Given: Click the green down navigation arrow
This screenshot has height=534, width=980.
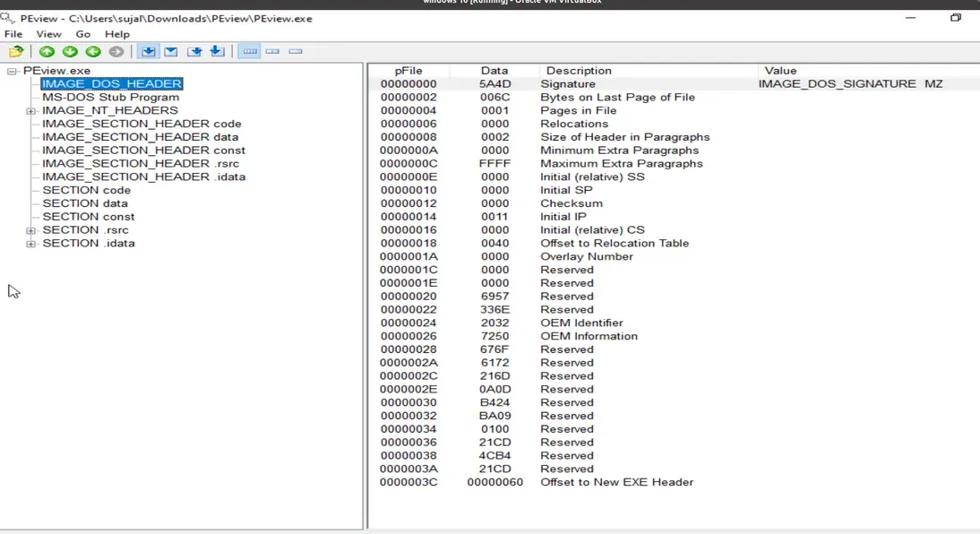Looking at the screenshot, I should click(x=69, y=51).
